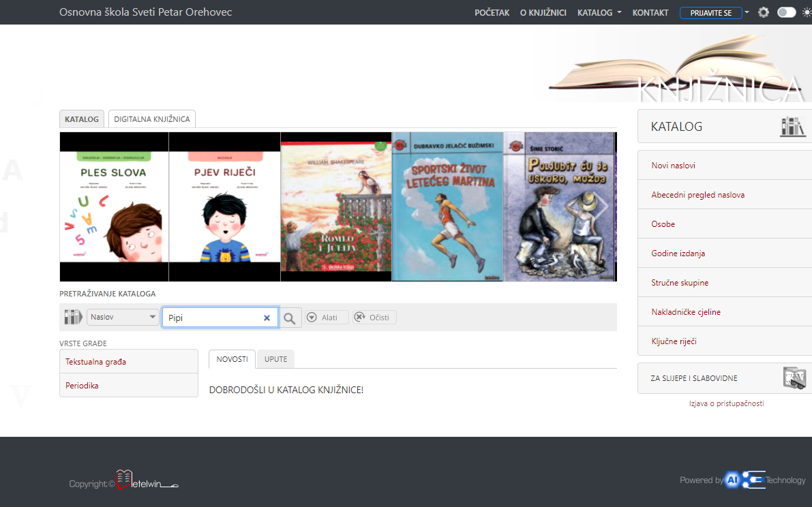
Task: Expand the KATALOG menu in top navigation
Action: click(x=599, y=12)
